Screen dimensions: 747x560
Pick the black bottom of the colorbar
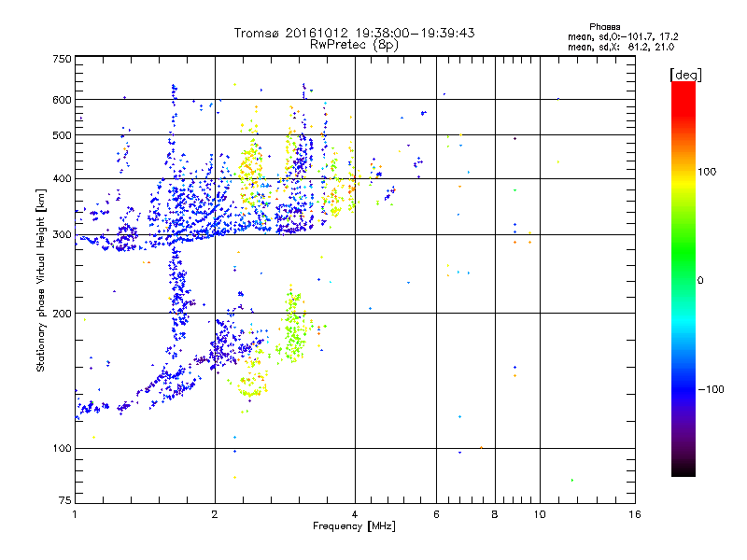click(684, 470)
